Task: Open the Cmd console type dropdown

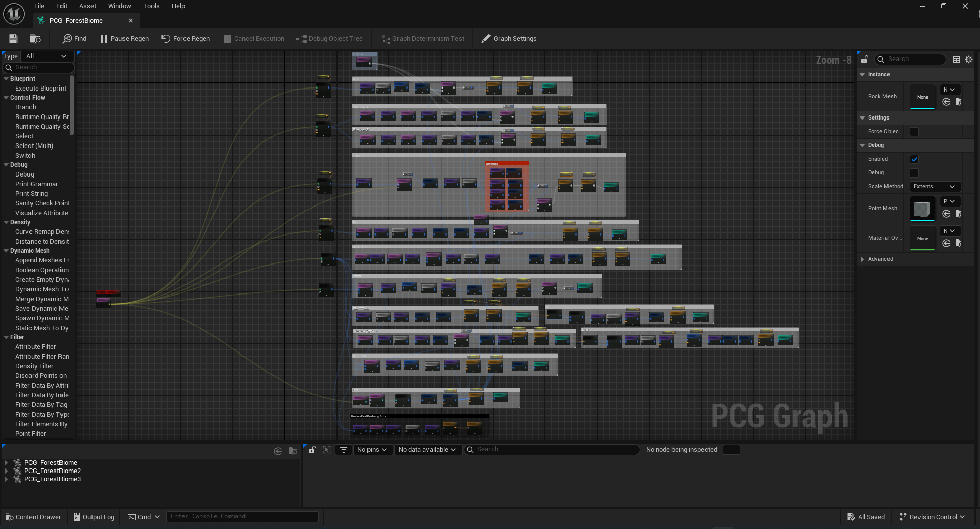Action: tap(143, 517)
